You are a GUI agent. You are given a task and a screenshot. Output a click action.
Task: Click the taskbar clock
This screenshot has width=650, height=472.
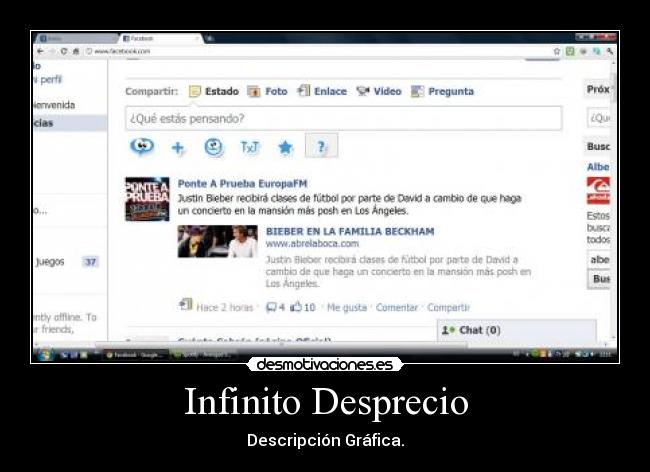605,354
